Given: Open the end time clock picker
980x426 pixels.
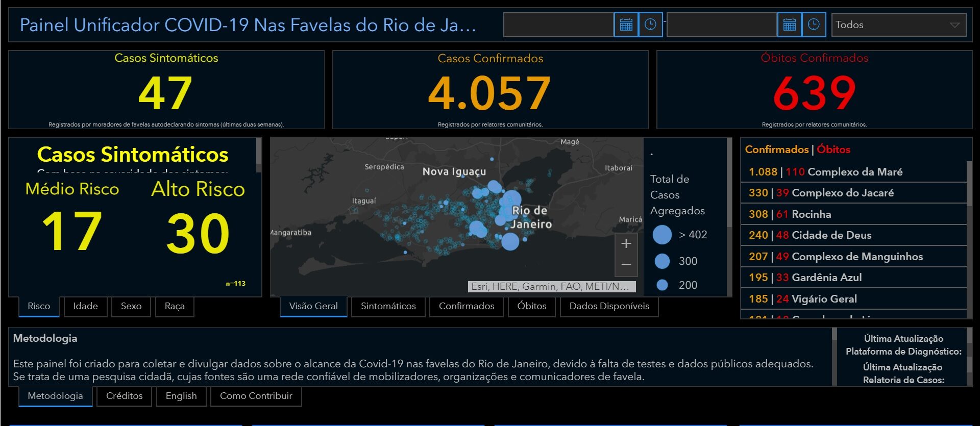Looking at the screenshot, I should pos(814,24).
